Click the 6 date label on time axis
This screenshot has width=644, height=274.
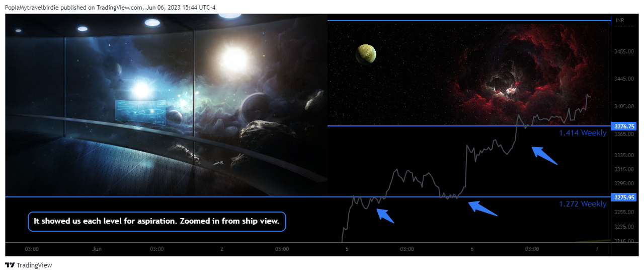pyautogui.click(x=472, y=249)
